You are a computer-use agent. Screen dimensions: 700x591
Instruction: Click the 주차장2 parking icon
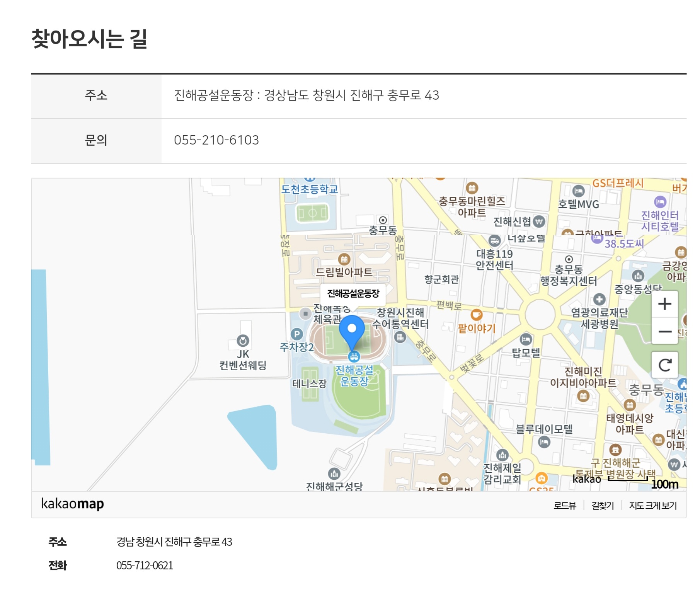pos(296,334)
